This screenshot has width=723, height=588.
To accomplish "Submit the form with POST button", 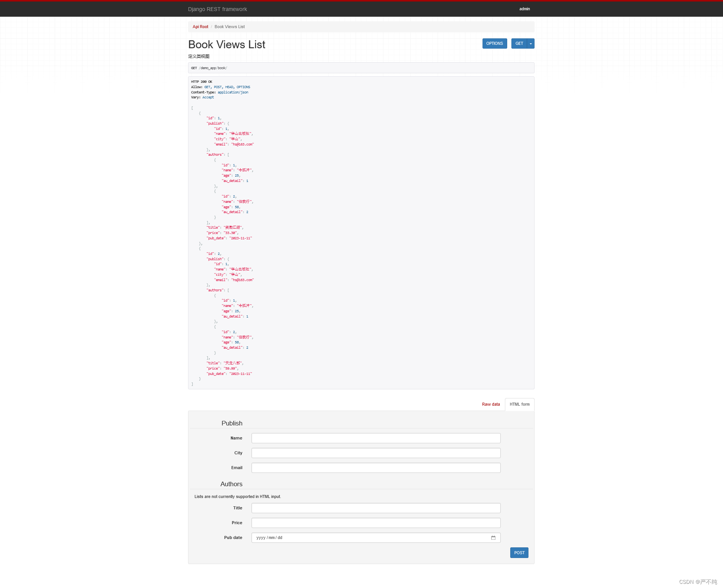I will point(519,553).
